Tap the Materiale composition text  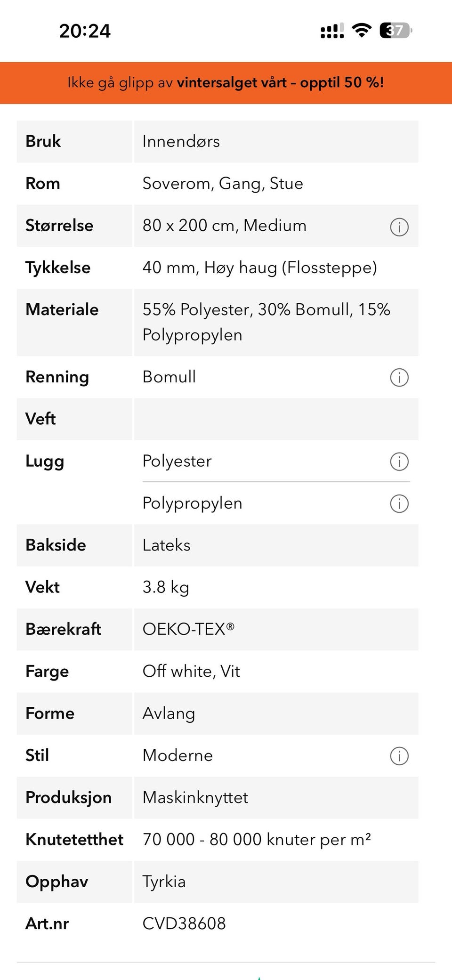pos(266,322)
